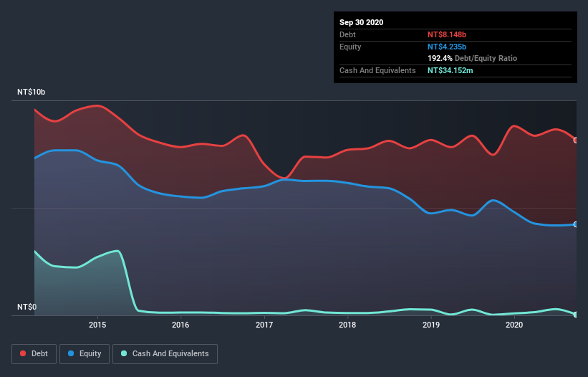
Task: Click the blue Equity endpoint marker
Action: pos(576,224)
